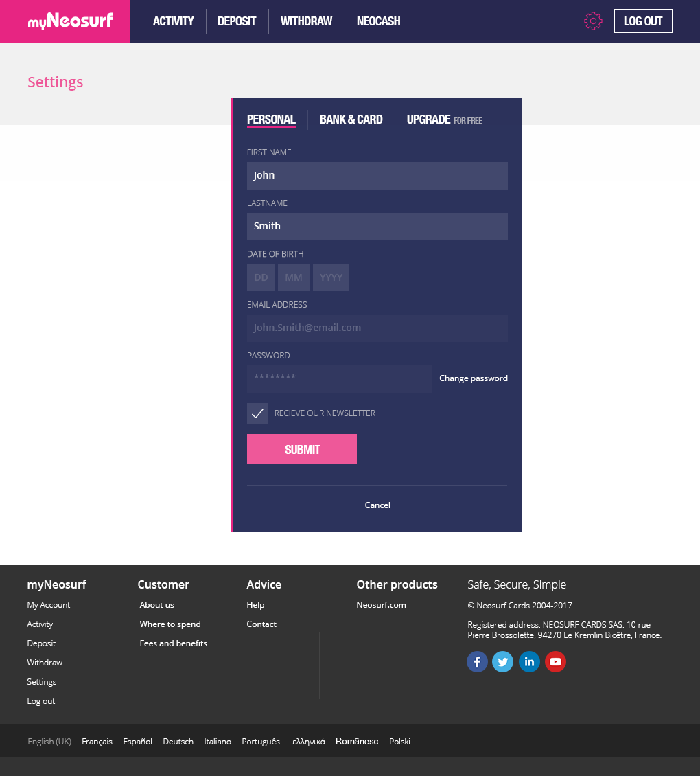Focus the First Name field

(x=377, y=176)
